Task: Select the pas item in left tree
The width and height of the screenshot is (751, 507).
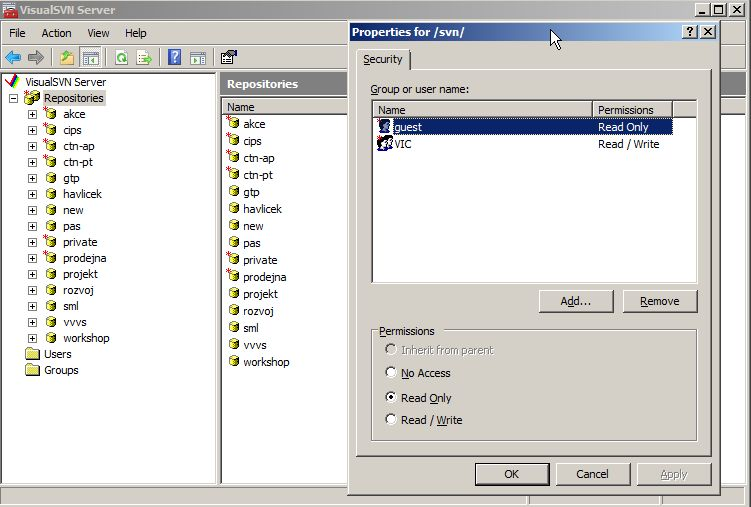Action: (x=72, y=226)
